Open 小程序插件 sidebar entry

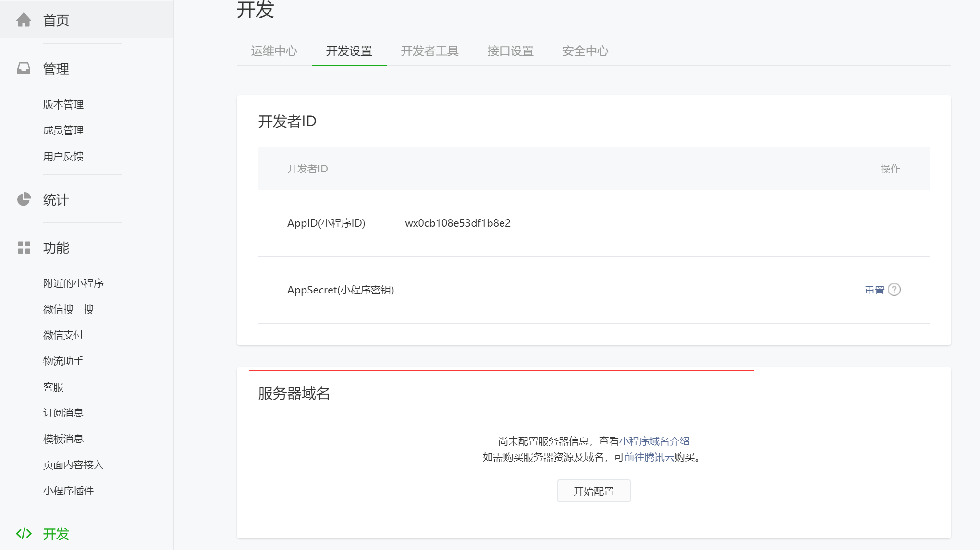(68, 490)
